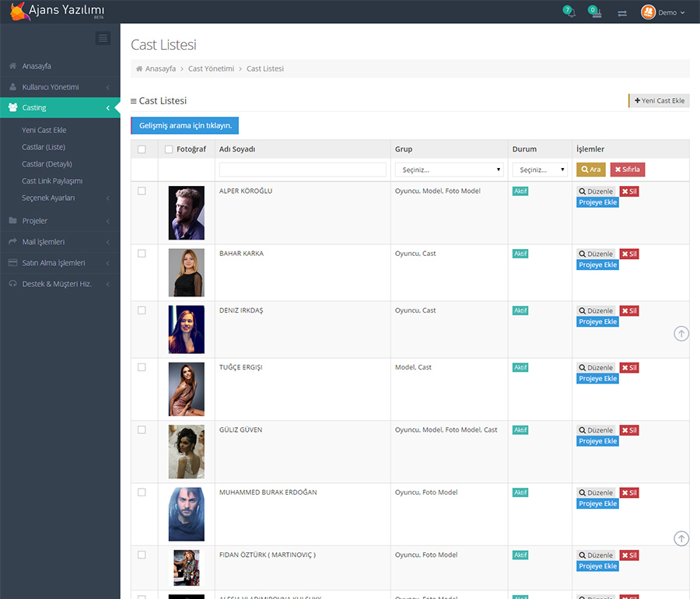700x599 pixels.
Task: Click the Destek headset icon
Action: tap(13, 283)
